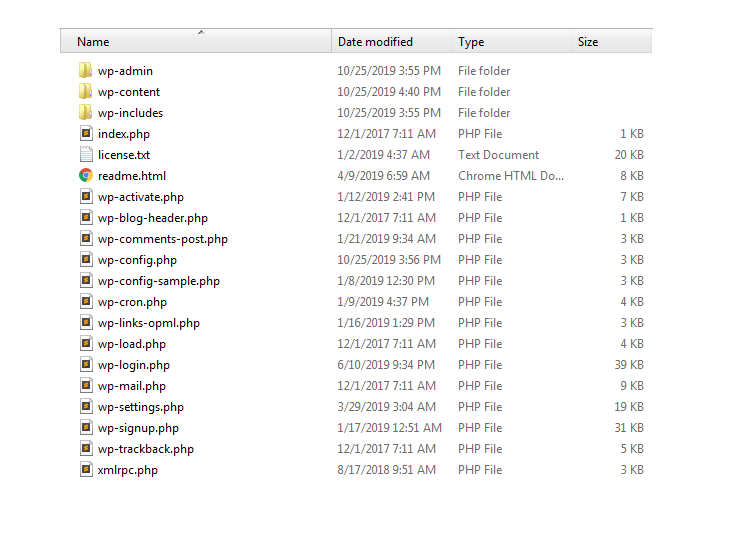750x556 pixels.
Task: Click the 4/9/2019 6:59 AM date cell
Action: click(x=384, y=176)
